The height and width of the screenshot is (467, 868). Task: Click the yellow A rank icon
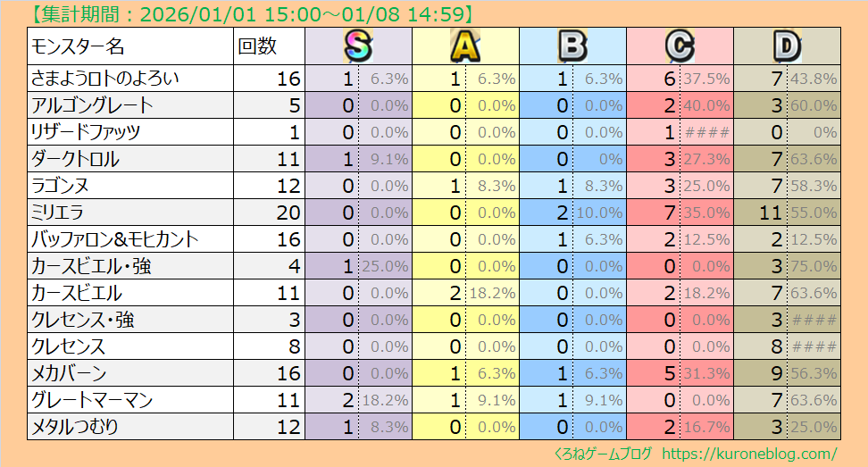tap(465, 46)
